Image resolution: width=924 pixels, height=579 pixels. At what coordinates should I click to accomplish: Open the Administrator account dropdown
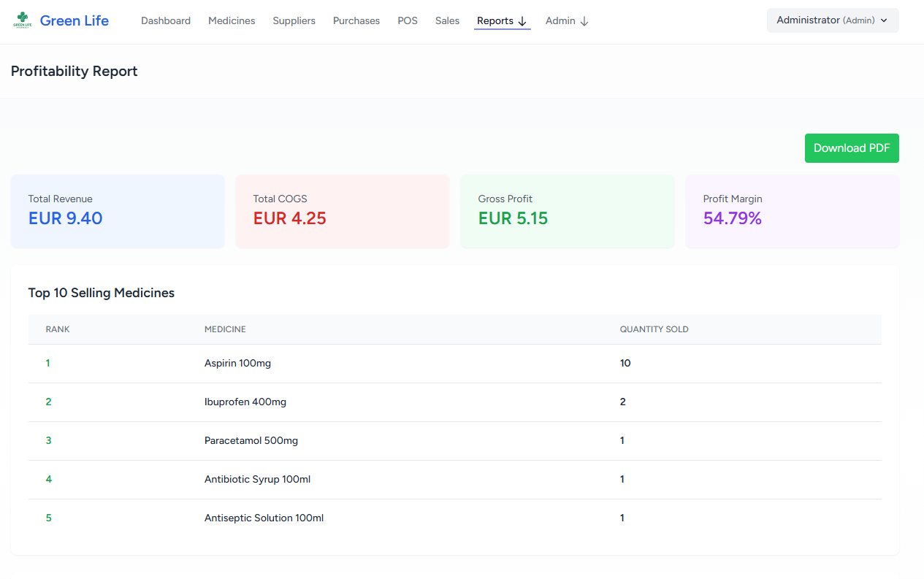[x=832, y=20]
